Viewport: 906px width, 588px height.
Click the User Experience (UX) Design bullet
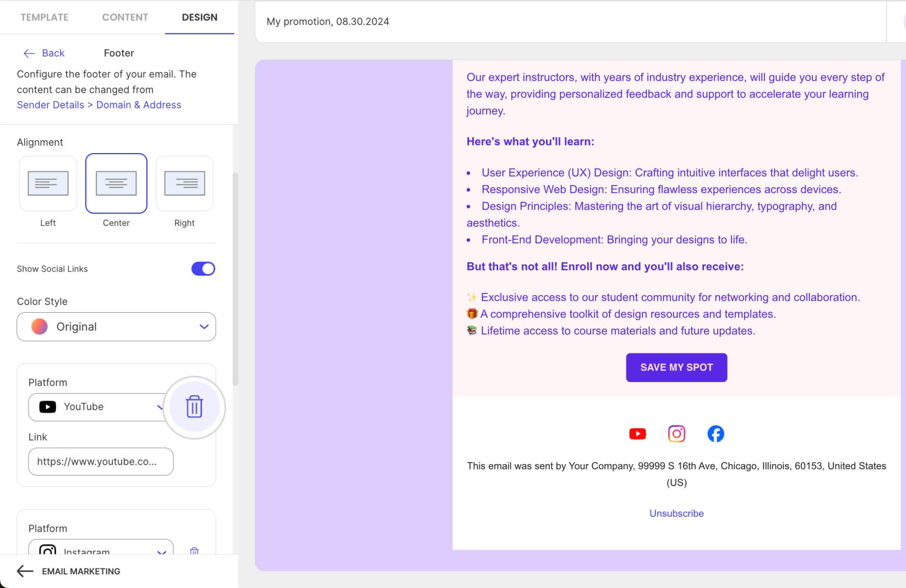[663, 172]
